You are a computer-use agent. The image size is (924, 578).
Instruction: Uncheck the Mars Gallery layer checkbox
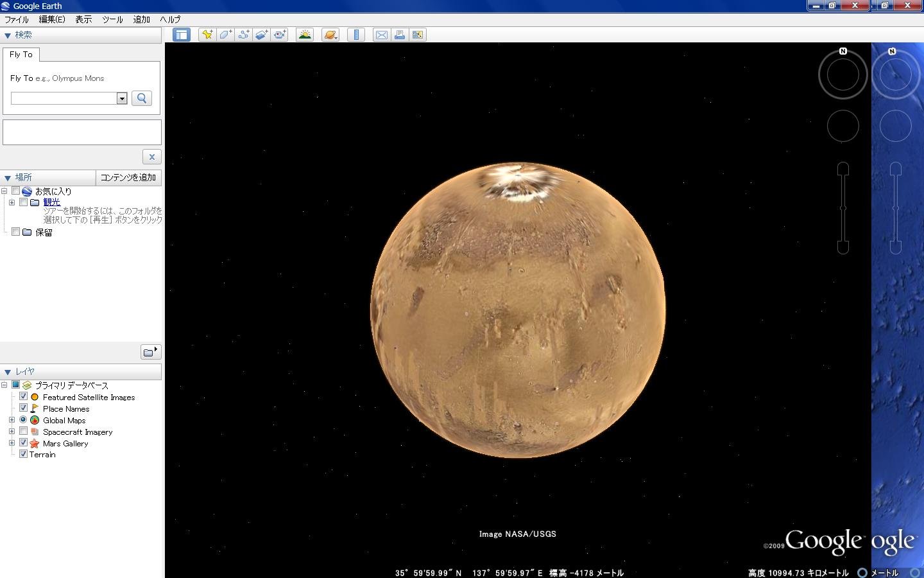click(23, 442)
